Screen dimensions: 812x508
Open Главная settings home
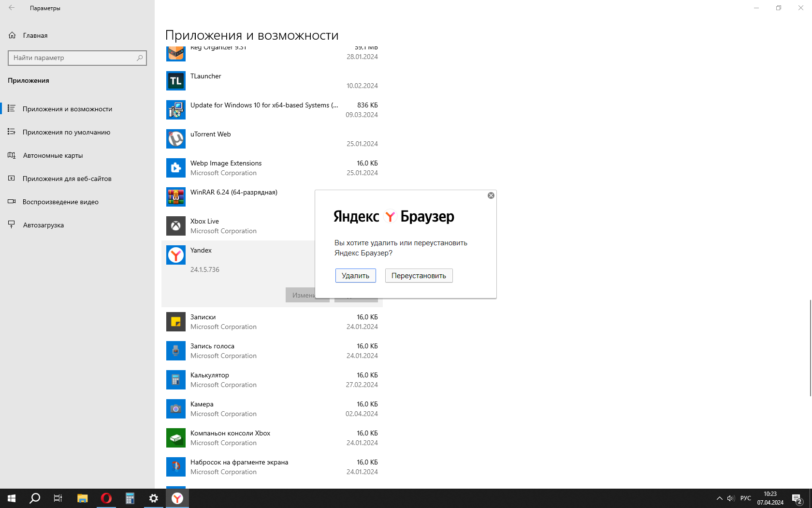35,35
